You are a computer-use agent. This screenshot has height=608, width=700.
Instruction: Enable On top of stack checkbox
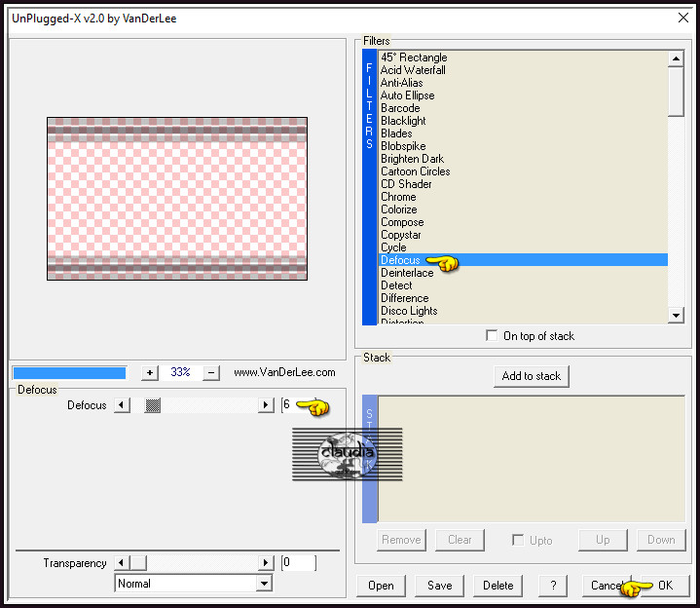(x=492, y=335)
